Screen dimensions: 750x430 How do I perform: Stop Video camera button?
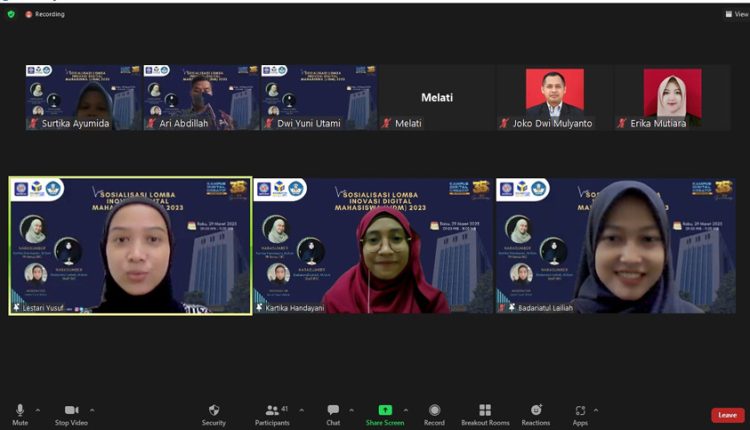71,414
